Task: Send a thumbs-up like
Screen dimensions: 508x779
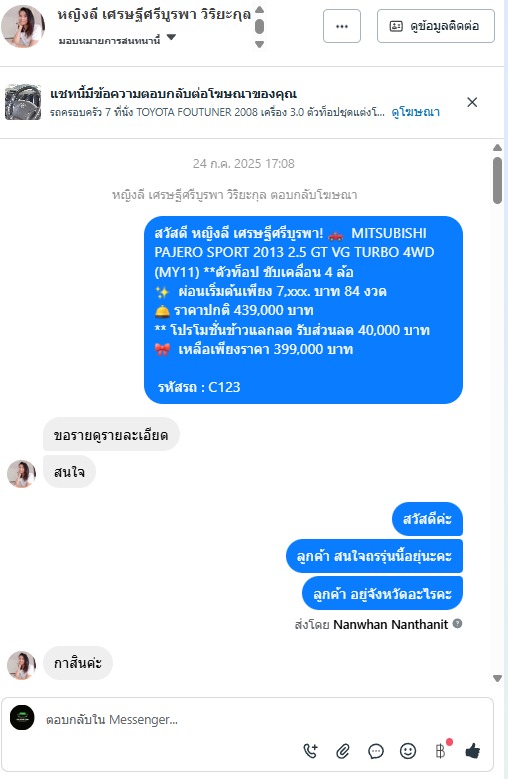Action: (473, 751)
